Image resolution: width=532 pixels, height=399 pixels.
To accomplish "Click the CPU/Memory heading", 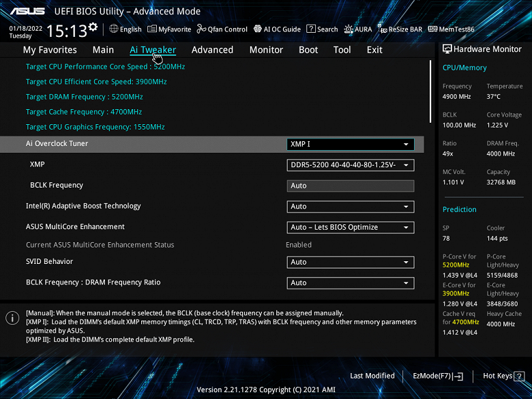I will [464, 68].
